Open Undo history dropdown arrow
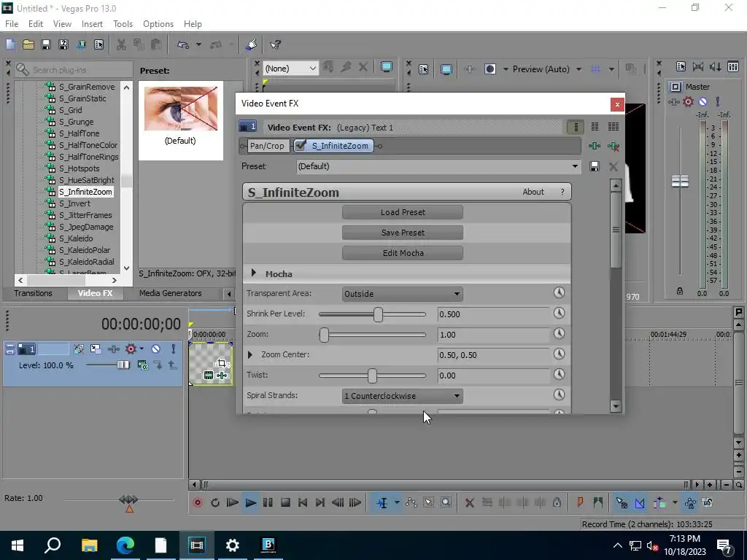The height and width of the screenshot is (560, 747). [x=198, y=44]
